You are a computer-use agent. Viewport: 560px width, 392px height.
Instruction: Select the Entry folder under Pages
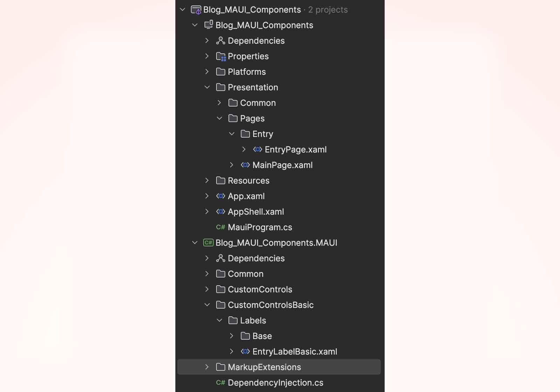262,134
